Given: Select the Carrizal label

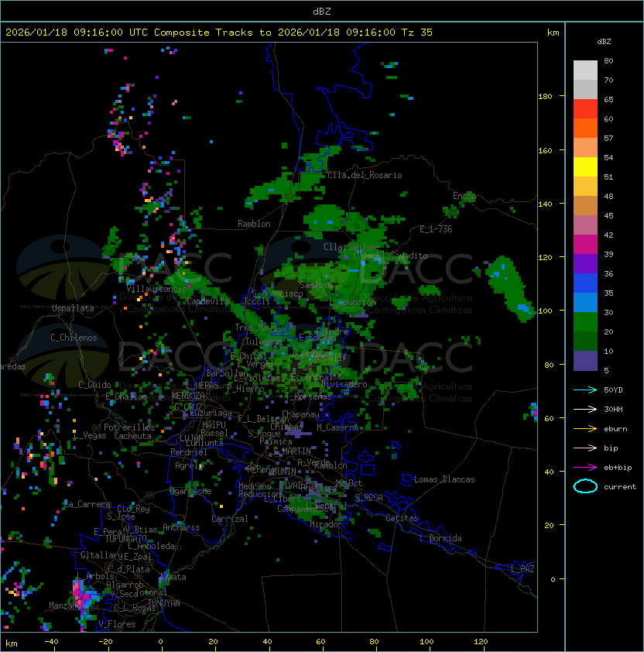Looking at the screenshot, I should point(229,519).
